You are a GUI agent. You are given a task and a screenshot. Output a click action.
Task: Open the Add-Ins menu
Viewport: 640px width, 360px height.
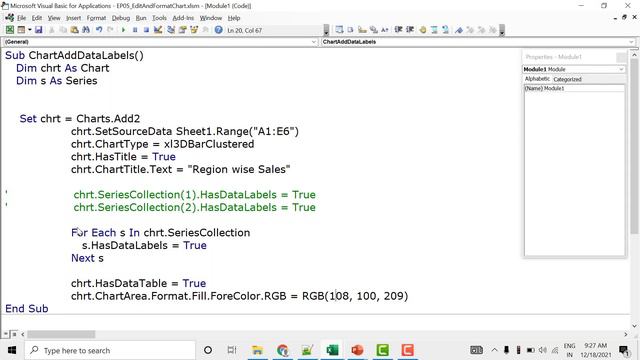(x=183, y=18)
